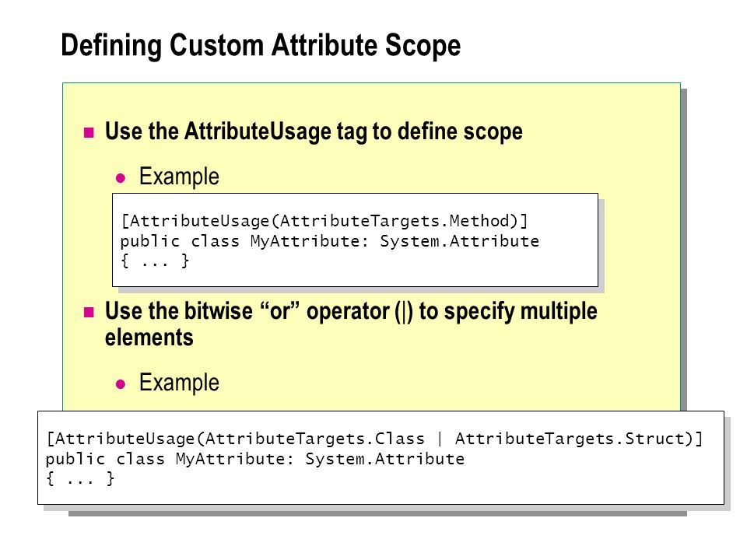Click "public class MyAttribute: System.Attribute" in first code box
747x560 pixels.
(330, 241)
